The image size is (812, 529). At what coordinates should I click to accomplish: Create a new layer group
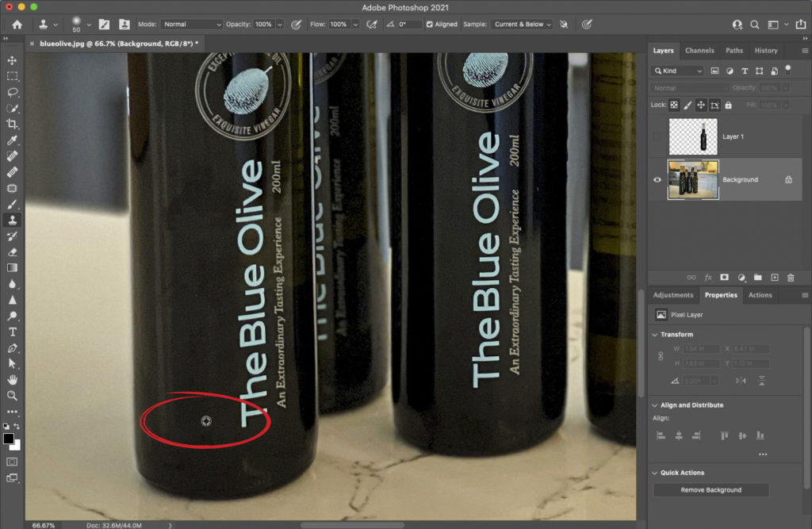coord(757,278)
